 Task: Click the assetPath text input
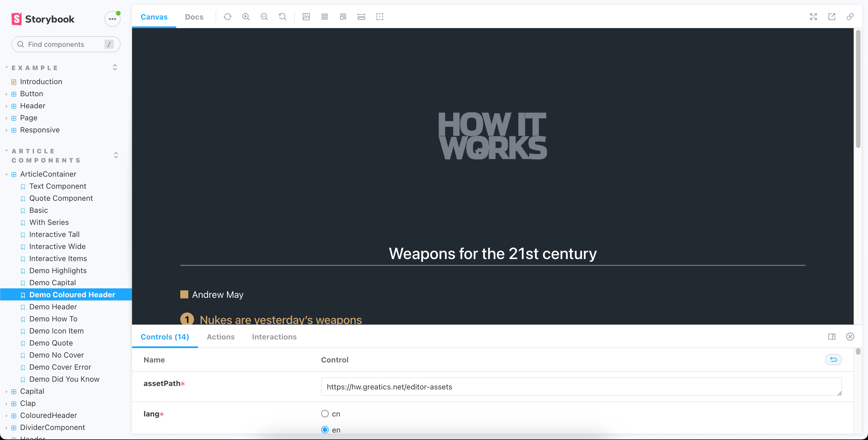(582, 387)
